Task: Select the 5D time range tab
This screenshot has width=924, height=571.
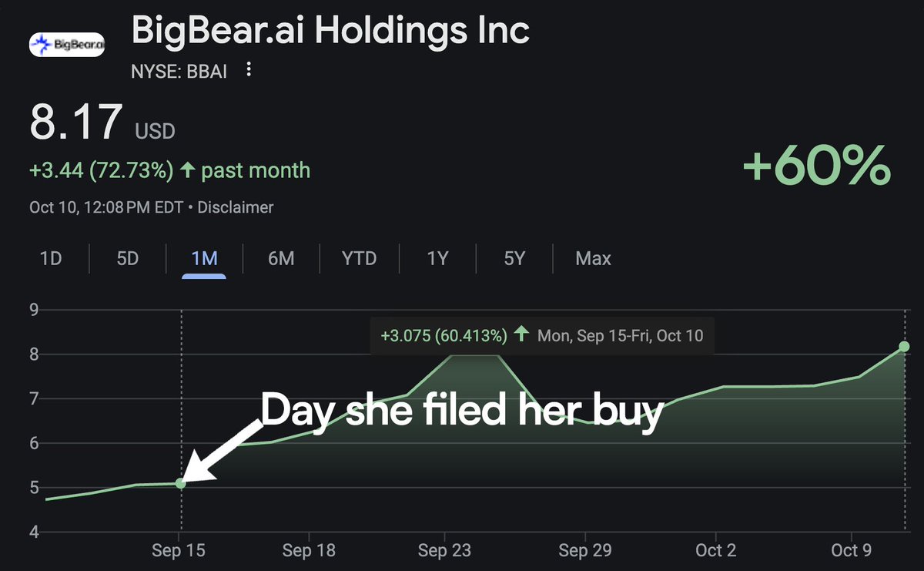Action: pos(128,258)
